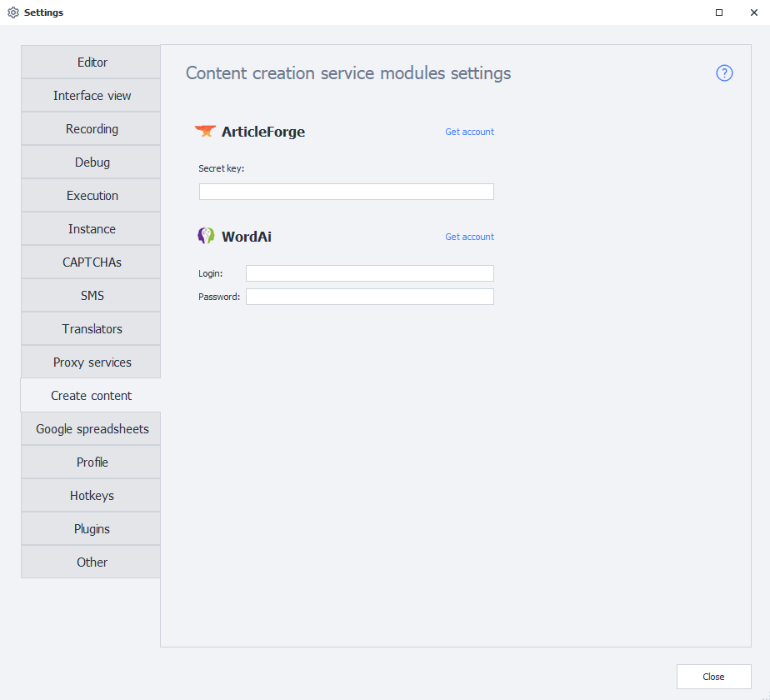Viewport: 770px width, 700px height.
Task: Click the WordAi Password input field
Action: tap(369, 297)
